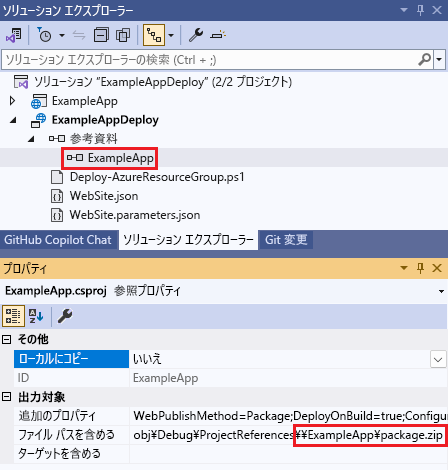Click the WebPublishMethod=Package value field
Image resolution: width=448 pixels, height=470 pixels.
[x=289, y=416]
